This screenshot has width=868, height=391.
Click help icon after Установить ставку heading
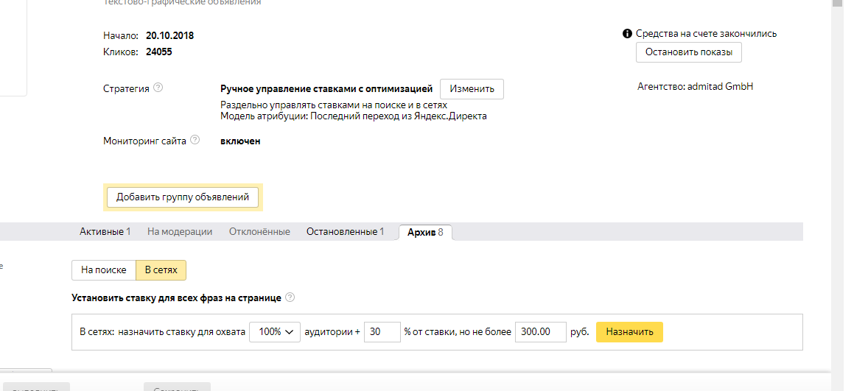[x=290, y=297]
